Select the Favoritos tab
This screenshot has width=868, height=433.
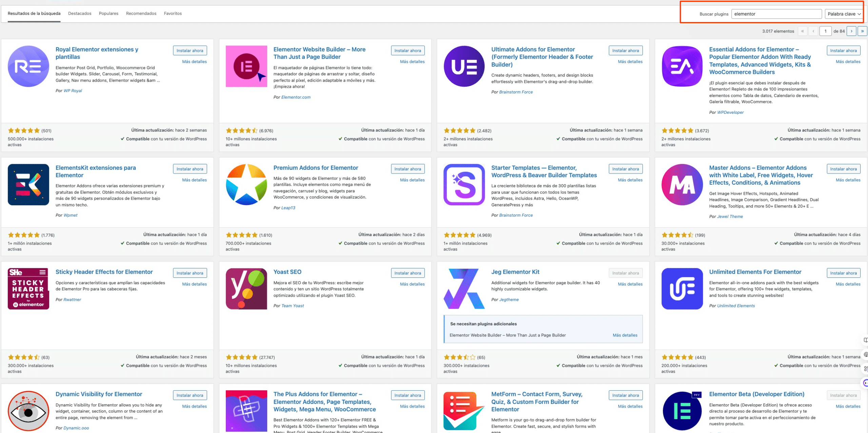pyautogui.click(x=173, y=14)
